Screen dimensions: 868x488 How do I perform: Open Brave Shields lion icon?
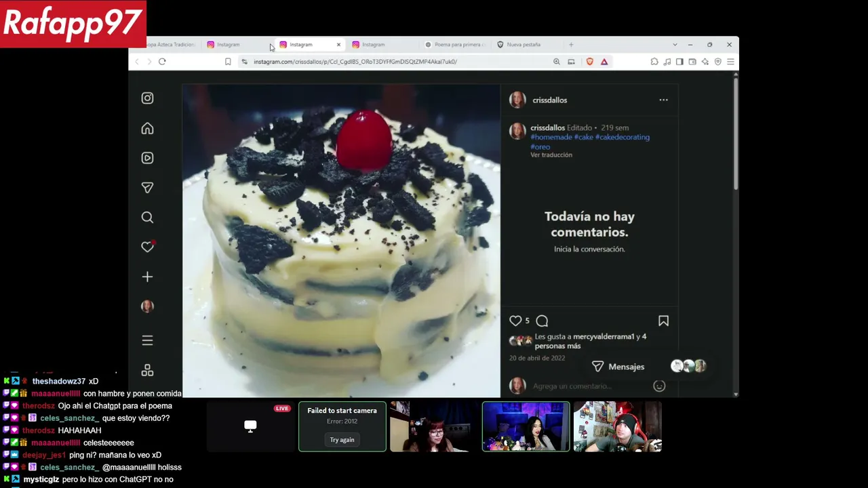(589, 62)
